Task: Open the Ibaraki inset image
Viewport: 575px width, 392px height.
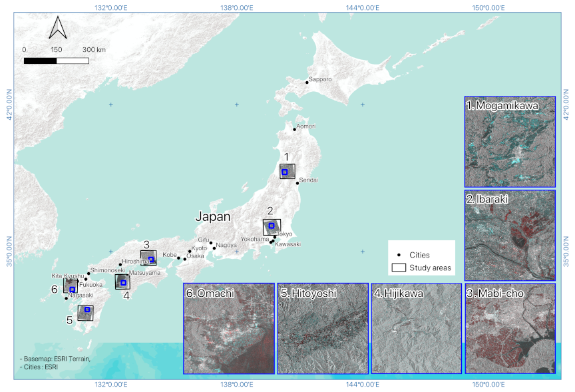Action: tap(510, 236)
